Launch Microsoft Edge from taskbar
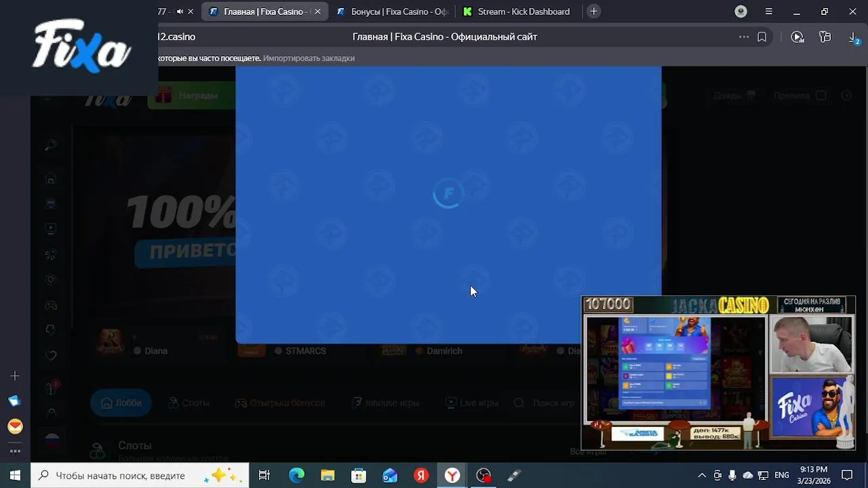 point(296,475)
